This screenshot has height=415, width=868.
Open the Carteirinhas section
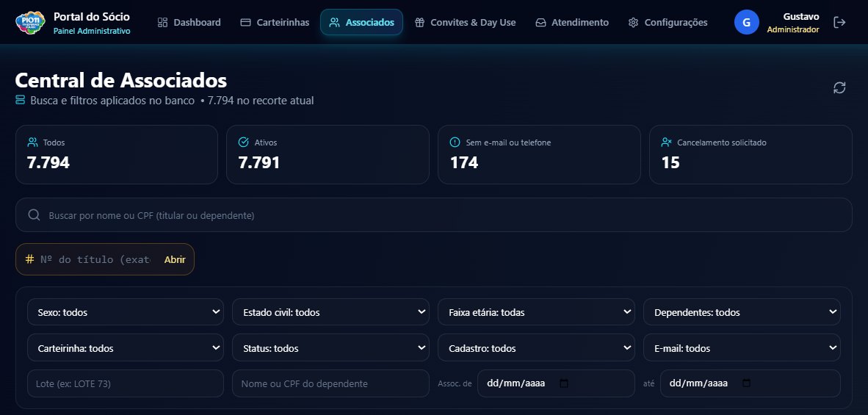(275, 22)
